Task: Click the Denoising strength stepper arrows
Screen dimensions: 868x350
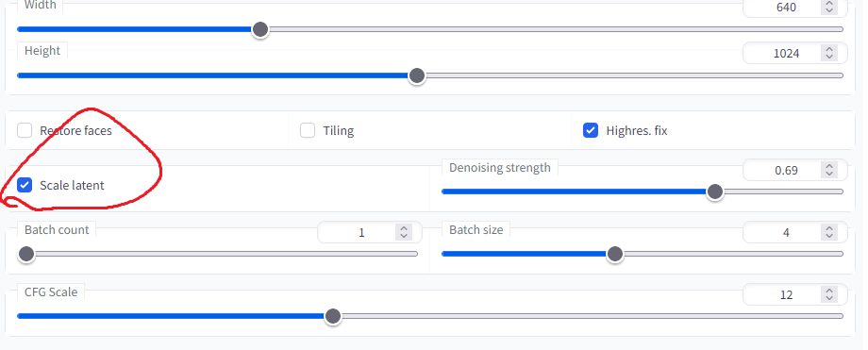Action: pos(828,170)
